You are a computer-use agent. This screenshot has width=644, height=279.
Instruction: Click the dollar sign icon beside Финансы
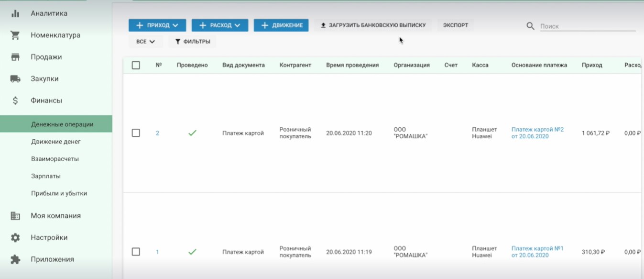pos(15,100)
